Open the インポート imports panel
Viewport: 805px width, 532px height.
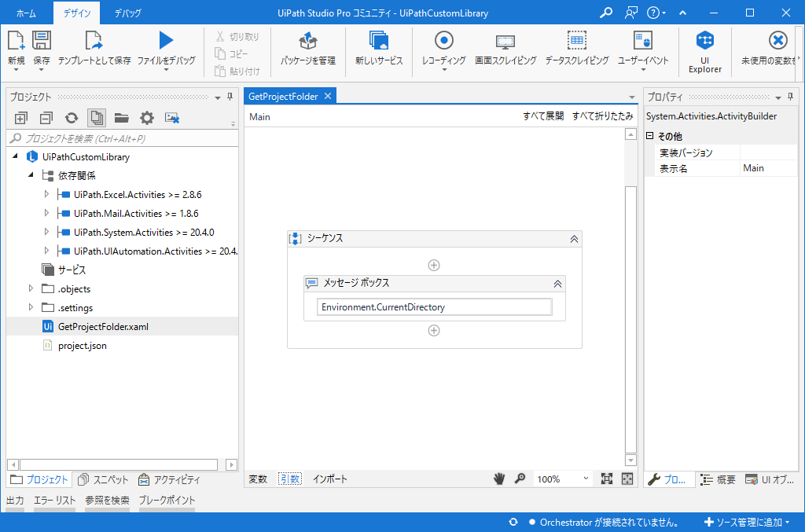pyautogui.click(x=330, y=479)
